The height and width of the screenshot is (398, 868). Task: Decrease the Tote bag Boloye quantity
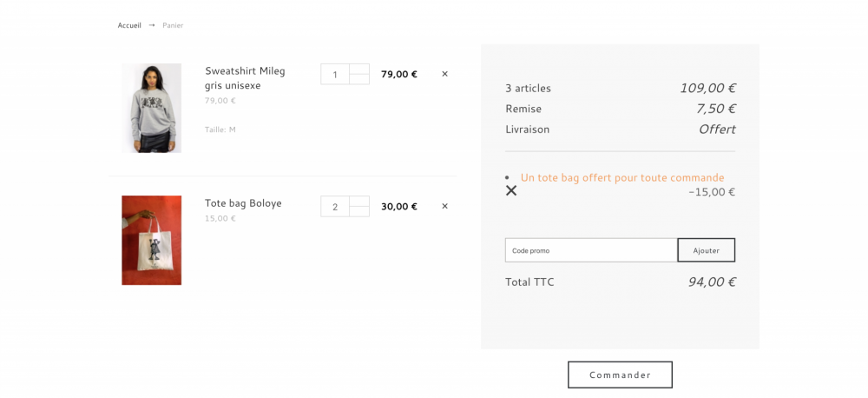tap(359, 211)
